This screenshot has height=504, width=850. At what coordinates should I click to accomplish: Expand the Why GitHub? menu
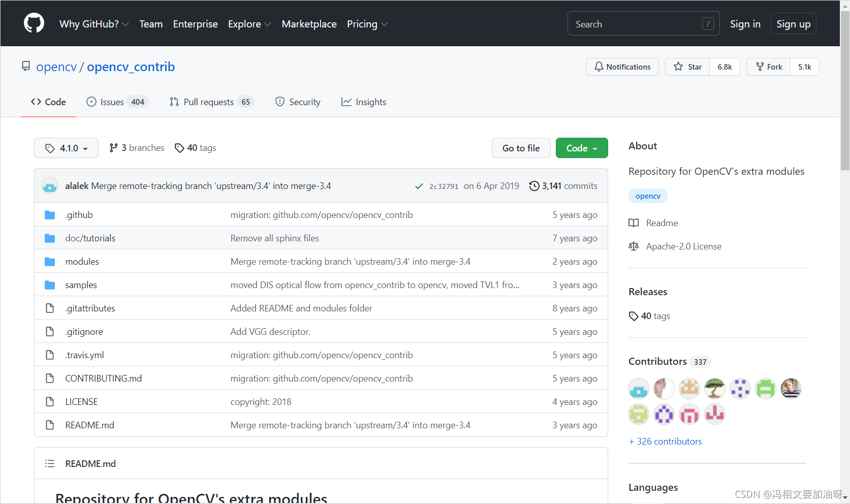pyautogui.click(x=94, y=24)
